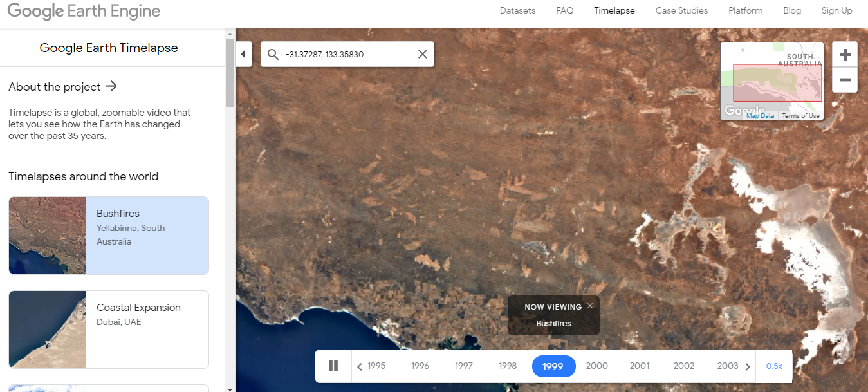
Task: Open the Datasets menu
Action: (x=517, y=10)
